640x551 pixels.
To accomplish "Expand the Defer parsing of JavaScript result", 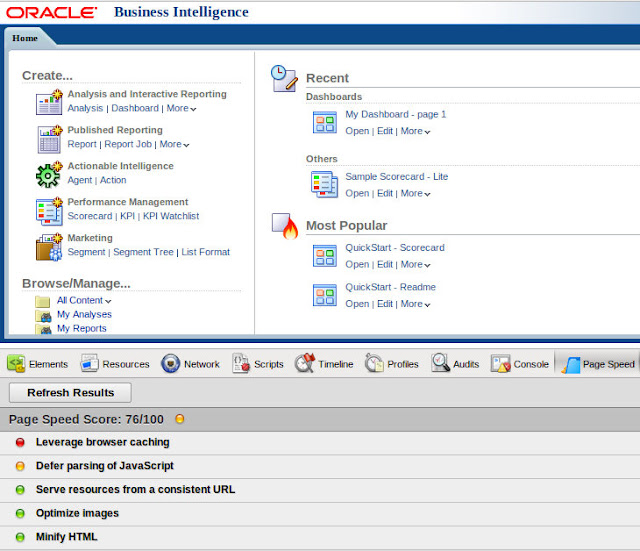I will click(320, 466).
